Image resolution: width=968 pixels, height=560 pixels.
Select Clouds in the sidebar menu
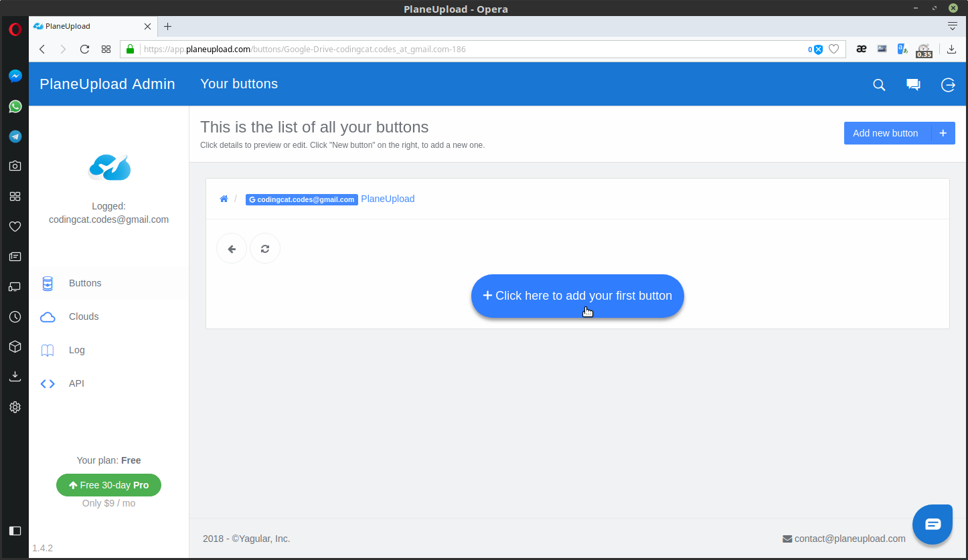click(x=84, y=316)
